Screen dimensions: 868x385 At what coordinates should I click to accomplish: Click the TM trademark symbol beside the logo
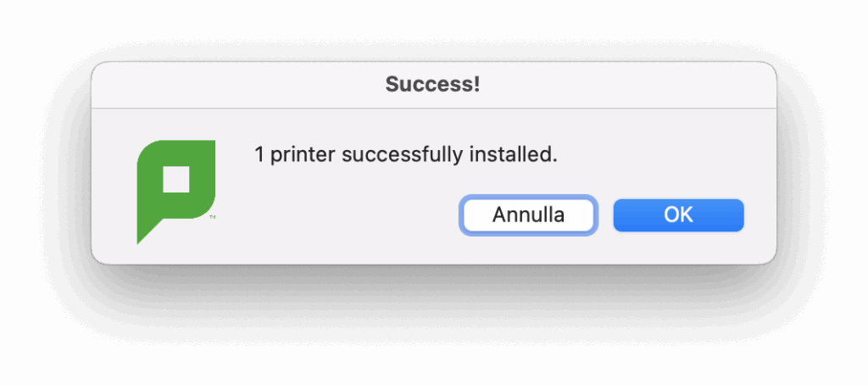click(213, 217)
